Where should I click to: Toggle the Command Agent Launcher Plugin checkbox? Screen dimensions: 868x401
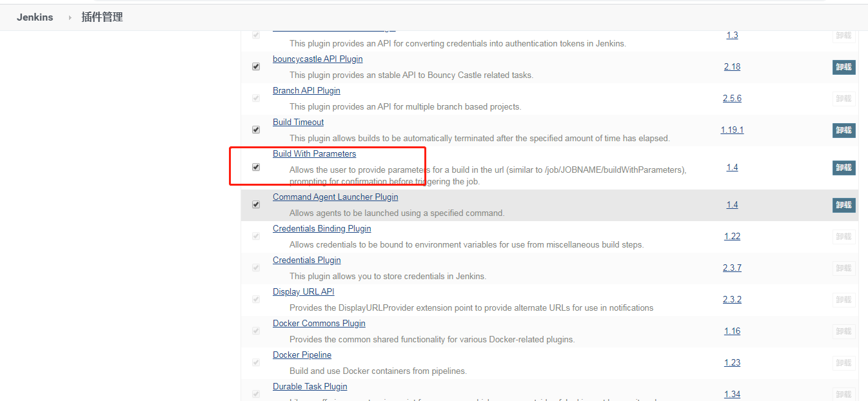pyautogui.click(x=256, y=204)
